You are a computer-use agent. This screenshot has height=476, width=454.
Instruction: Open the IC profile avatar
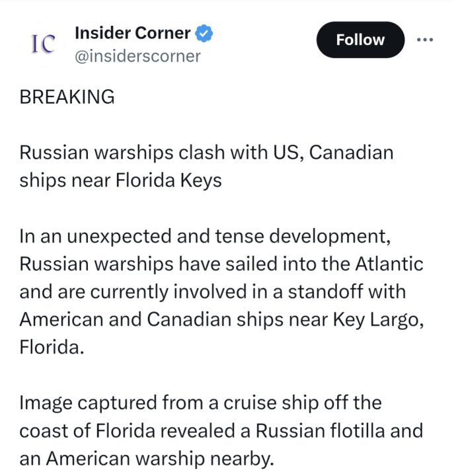pyautogui.click(x=43, y=44)
